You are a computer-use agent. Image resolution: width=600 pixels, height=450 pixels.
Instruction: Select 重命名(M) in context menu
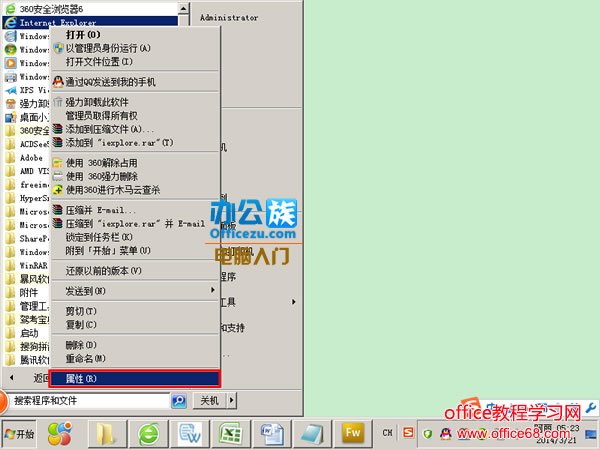tap(135, 359)
